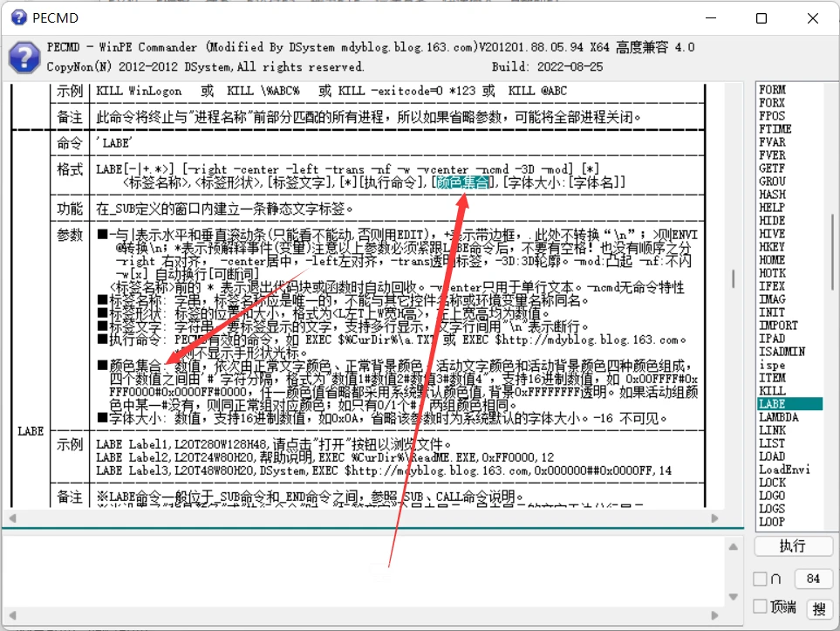The image size is (840, 631).
Task: Select INIT in the command list
Action: [771, 312]
